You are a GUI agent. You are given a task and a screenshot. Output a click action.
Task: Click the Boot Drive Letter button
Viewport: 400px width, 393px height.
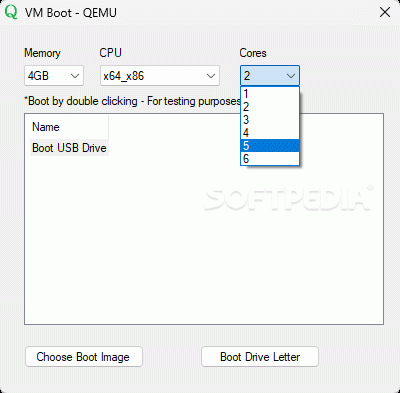[260, 357]
